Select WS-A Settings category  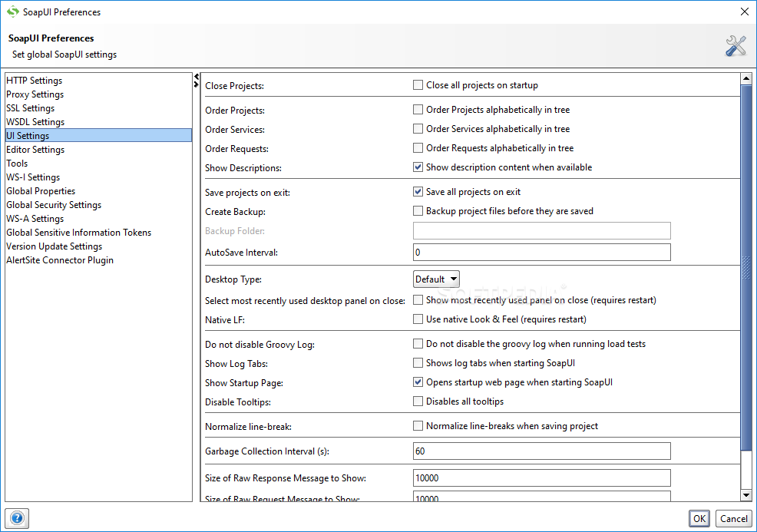(x=98, y=219)
